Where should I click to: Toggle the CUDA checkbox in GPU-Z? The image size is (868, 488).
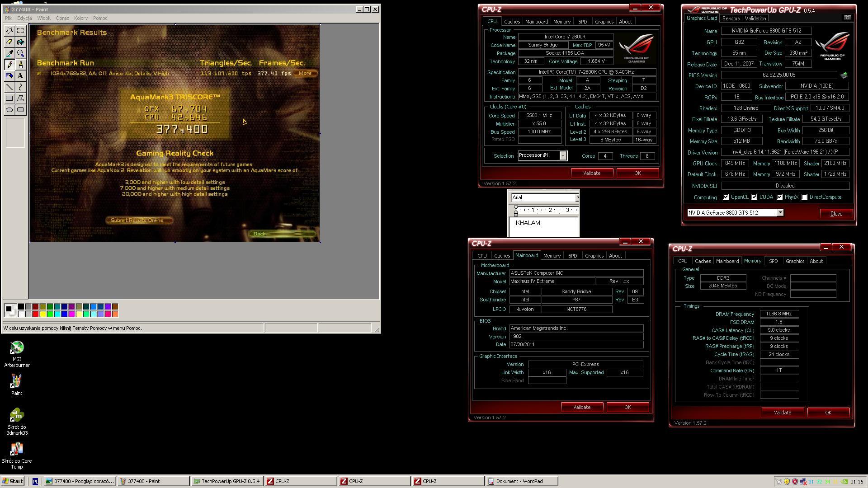(754, 197)
